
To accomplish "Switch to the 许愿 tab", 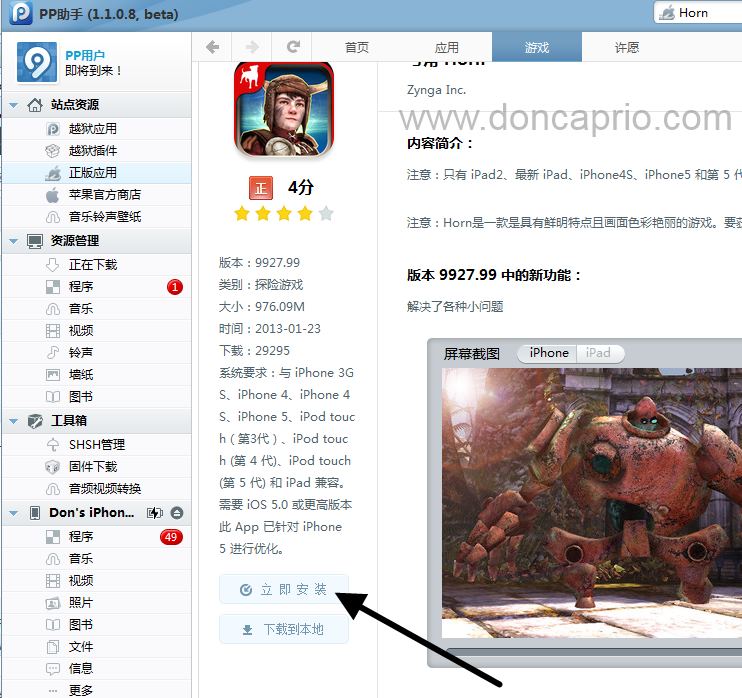I will pos(627,47).
